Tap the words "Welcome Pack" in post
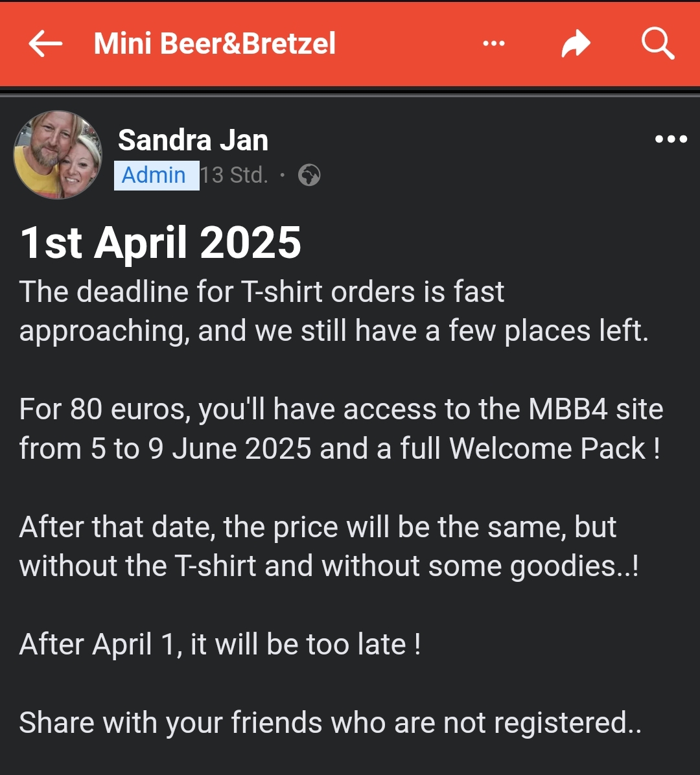 (548, 448)
